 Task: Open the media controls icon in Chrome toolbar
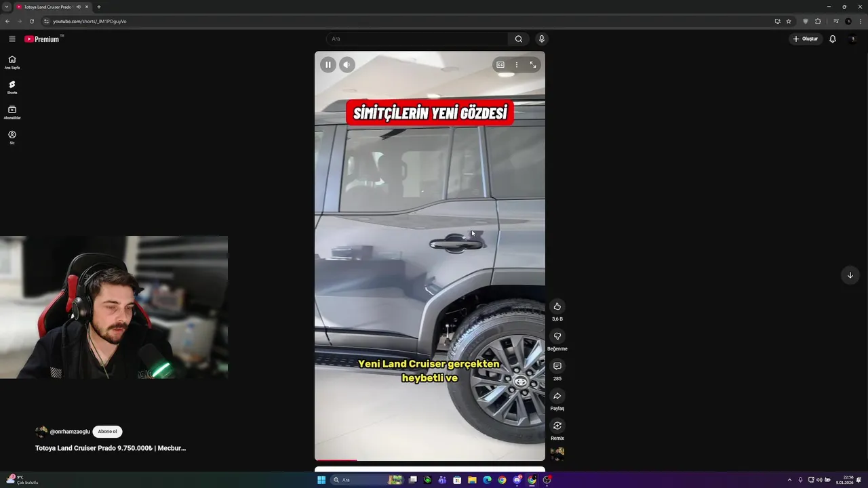(836, 21)
